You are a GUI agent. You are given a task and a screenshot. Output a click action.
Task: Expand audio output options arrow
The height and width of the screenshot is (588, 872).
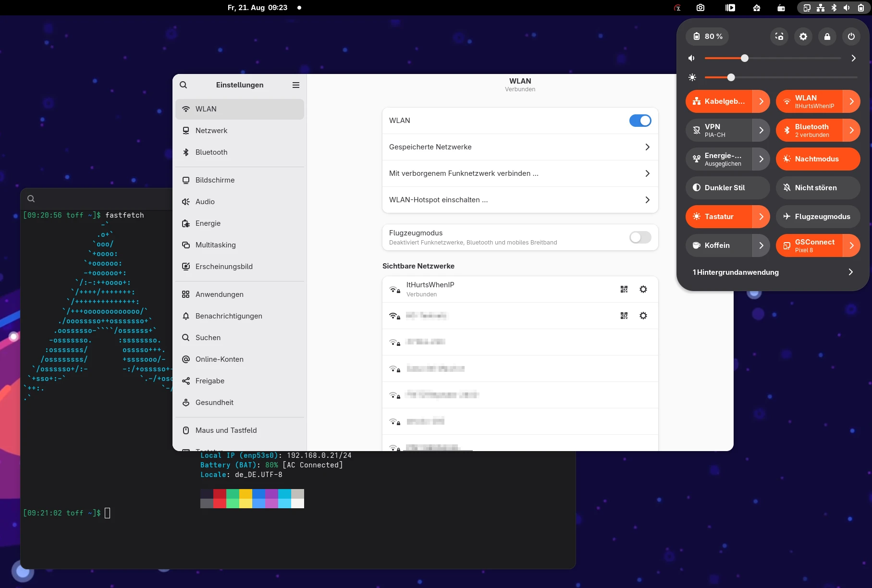tap(854, 58)
